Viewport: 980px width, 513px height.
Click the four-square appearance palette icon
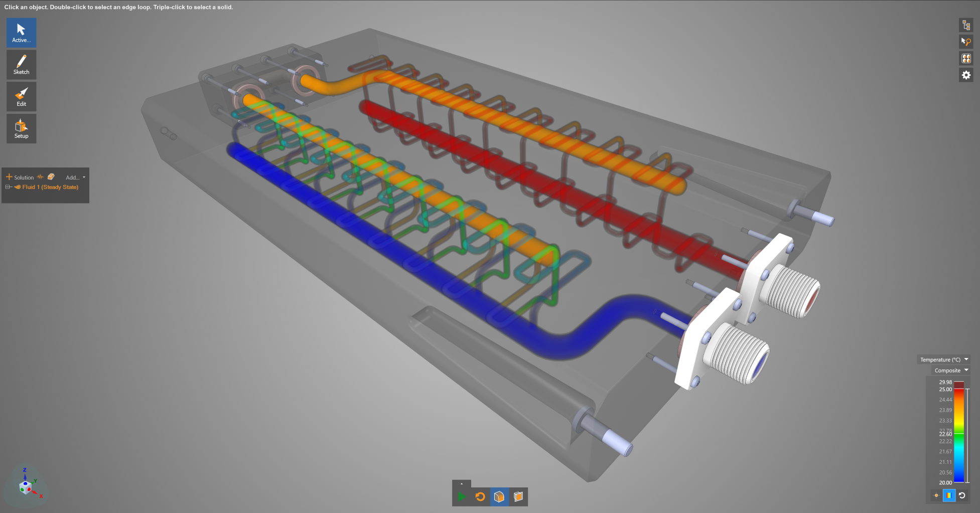[x=966, y=59]
